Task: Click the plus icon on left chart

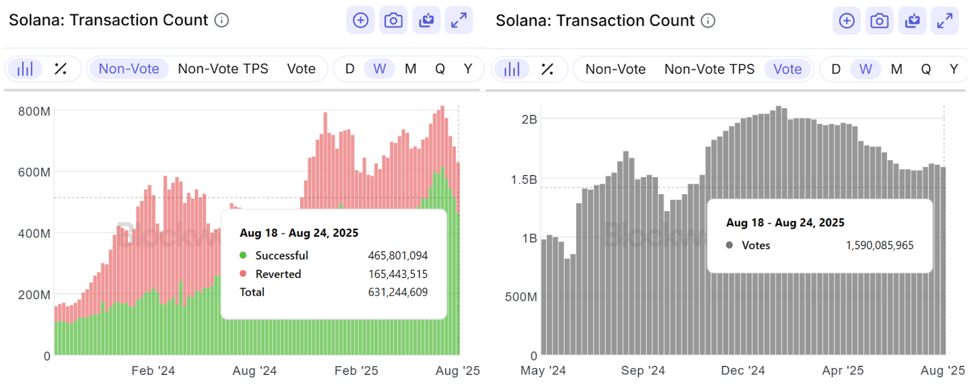Action: [360, 20]
